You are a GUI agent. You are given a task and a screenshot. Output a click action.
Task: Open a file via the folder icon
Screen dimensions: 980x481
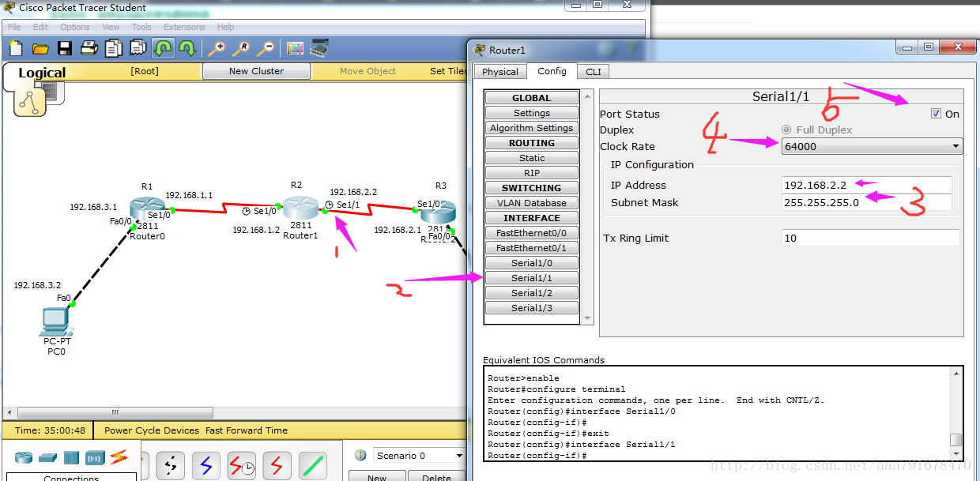point(40,48)
